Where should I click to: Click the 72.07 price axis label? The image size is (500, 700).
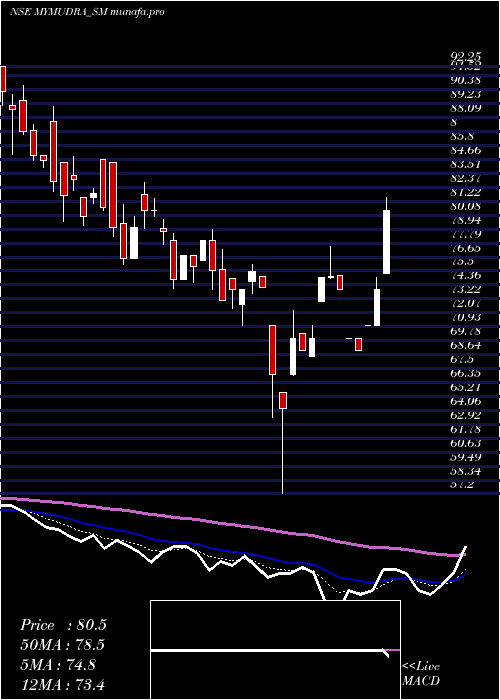click(x=465, y=304)
